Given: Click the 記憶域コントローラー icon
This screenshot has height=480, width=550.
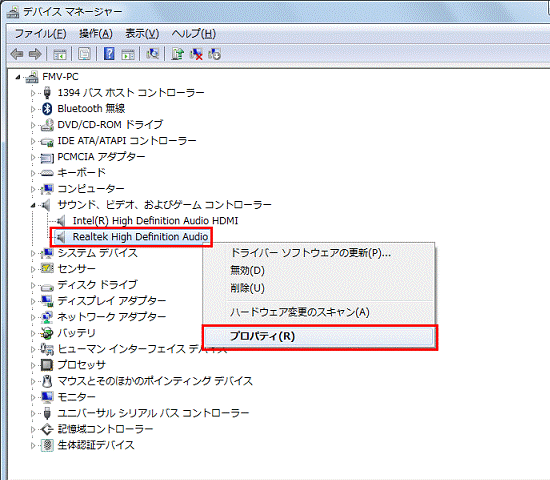Looking at the screenshot, I should click(47, 429).
